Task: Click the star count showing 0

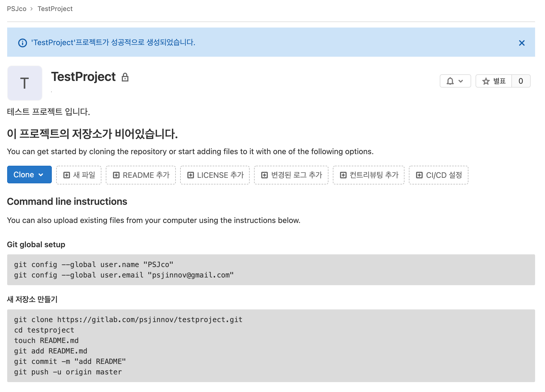Action: pyautogui.click(x=520, y=81)
